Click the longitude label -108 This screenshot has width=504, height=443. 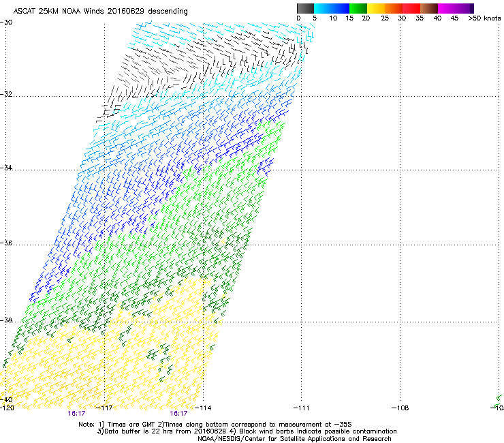(x=400, y=408)
